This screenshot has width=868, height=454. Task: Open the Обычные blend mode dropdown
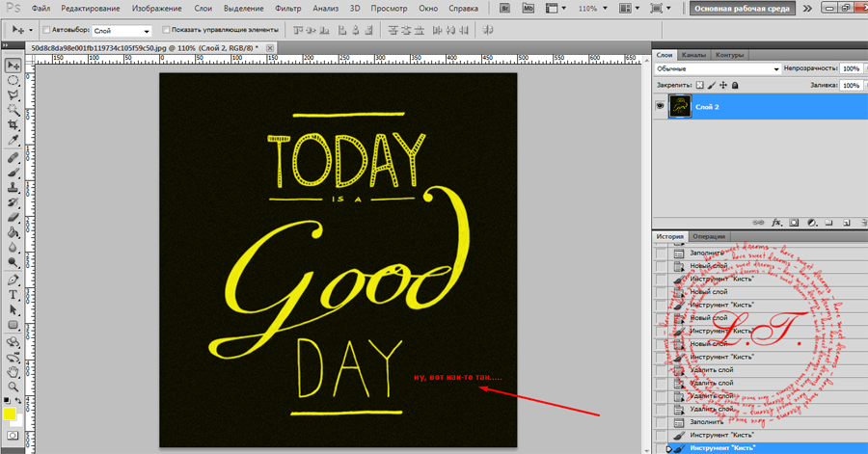pos(718,68)
